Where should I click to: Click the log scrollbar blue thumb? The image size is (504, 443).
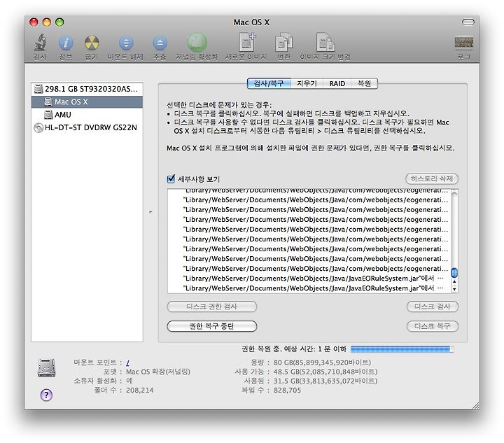click(x=454, y=272)
